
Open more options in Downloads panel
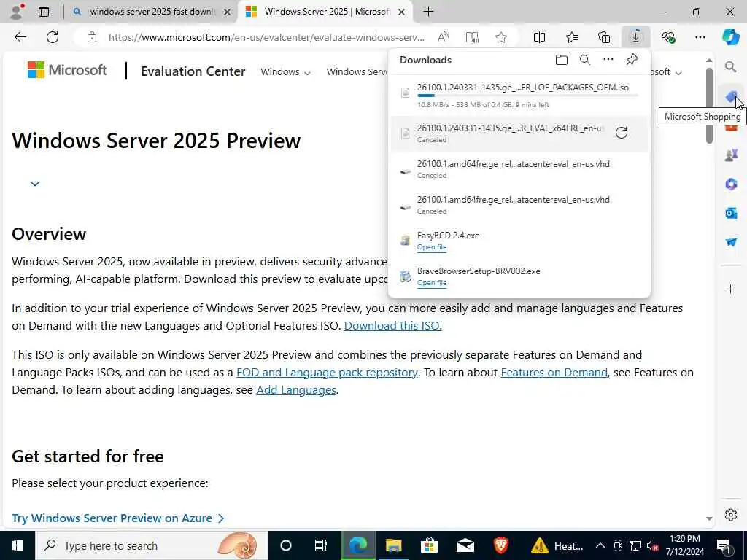(608, 60)
